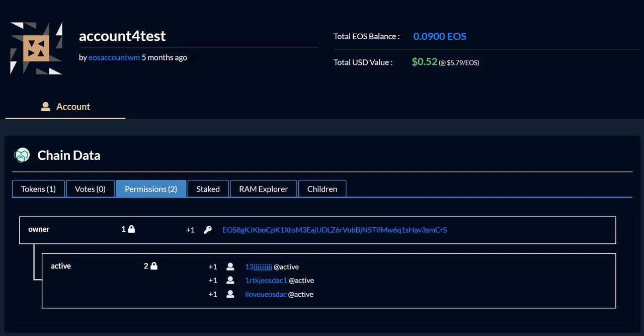The height and width of the screenshot is (336, 644).
Task: Click the 0.0900 EOS balance value
Action: point(440,36)
